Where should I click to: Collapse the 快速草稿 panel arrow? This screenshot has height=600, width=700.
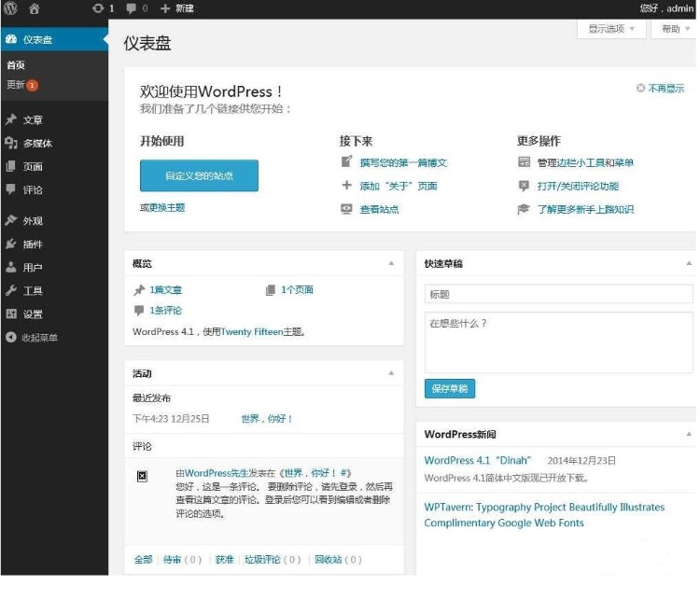pos(689,263)
